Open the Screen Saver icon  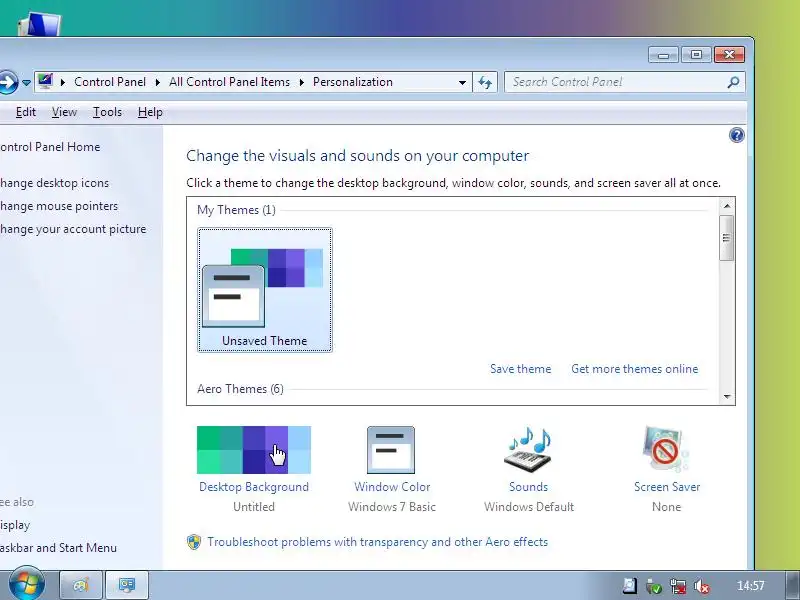tap(666, 449)
